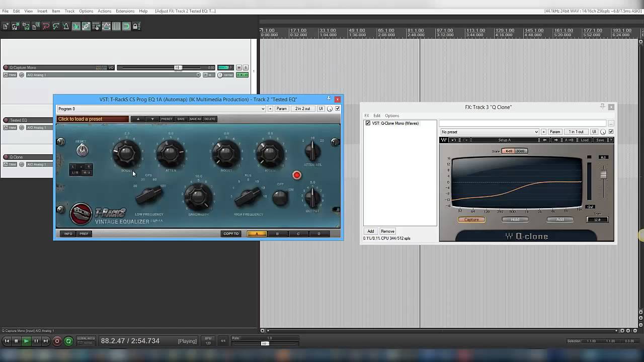Click the New Project toolbar icon
This screenshot has height=362, width=644.
tap(6, 26)
